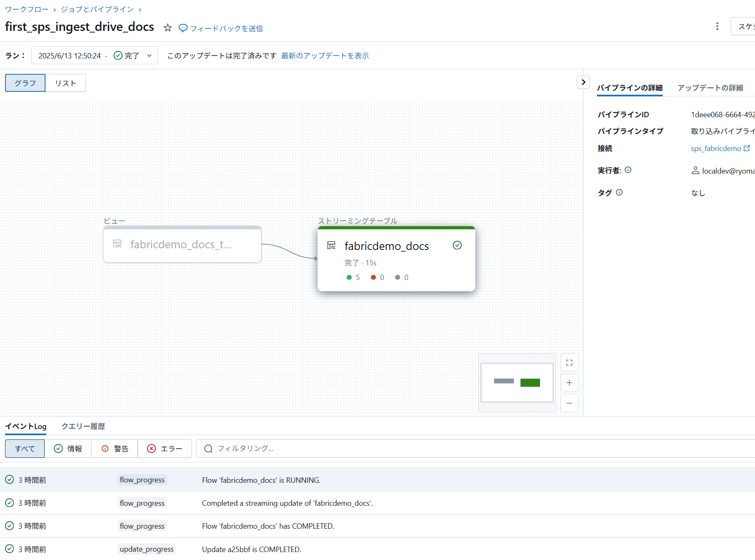Star the pipeline as favorite
This screenshot has width=755, height=560.
point(167,28)
